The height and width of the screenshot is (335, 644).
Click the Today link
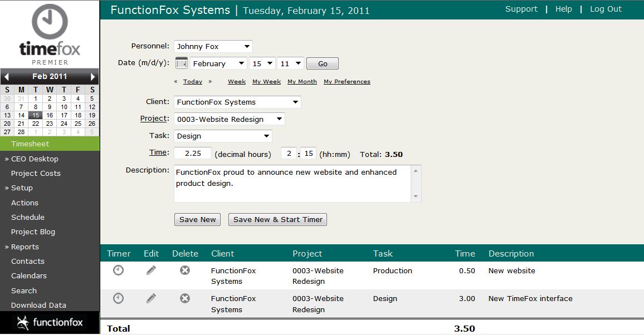(193, 82)
